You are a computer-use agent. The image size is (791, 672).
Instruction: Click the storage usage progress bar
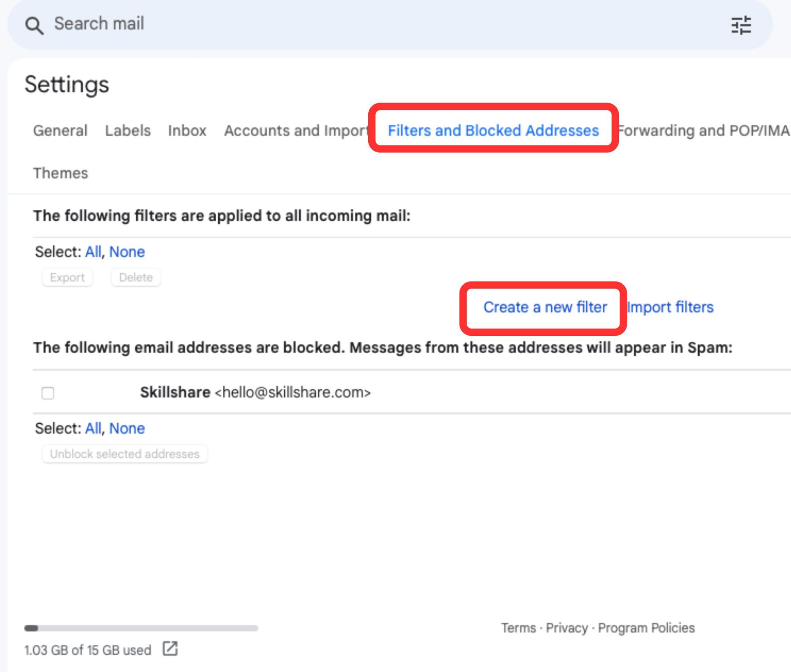click(141, 628)
